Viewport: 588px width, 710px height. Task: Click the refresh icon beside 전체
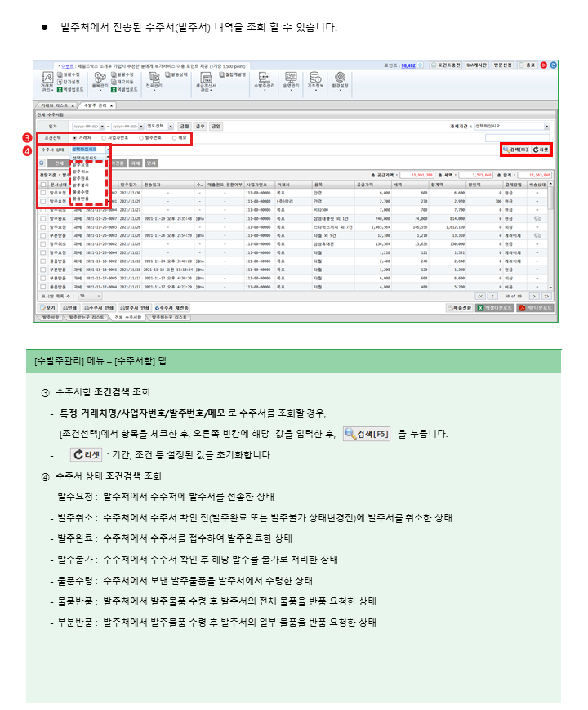point(42,163)
